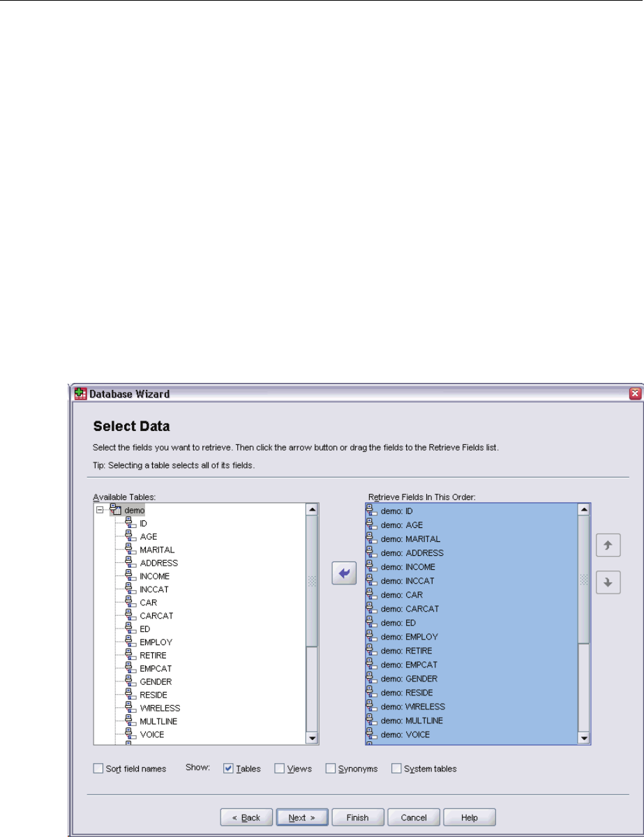Select RETIRE field in Available Tables

[x=153, y=655]
